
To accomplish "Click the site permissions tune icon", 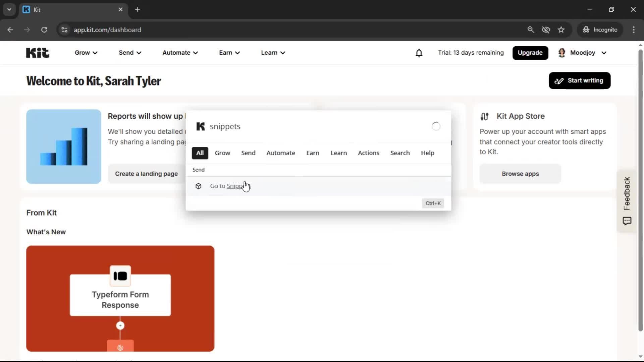I will [x=64, y=29].
